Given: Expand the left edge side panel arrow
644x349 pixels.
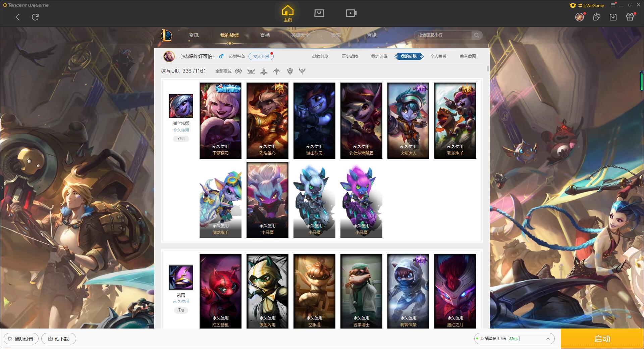Looking at the screenshot, I should (x=2, y=188).
